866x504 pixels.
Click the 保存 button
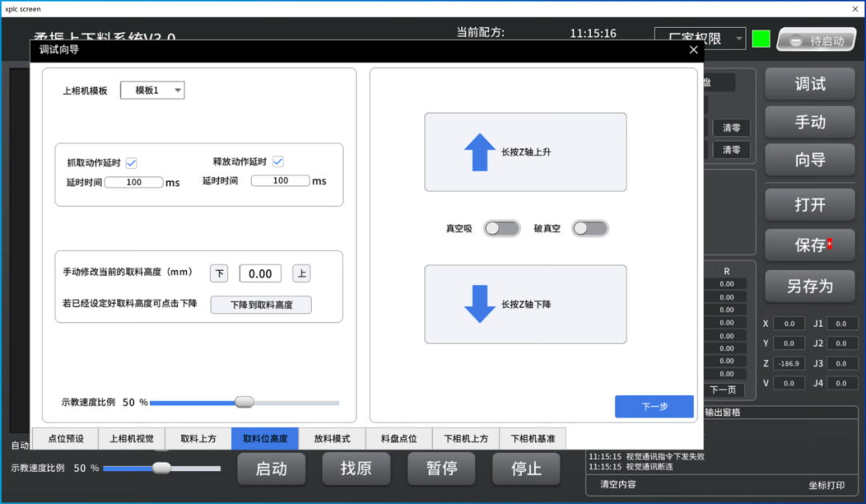coord(810,245)
